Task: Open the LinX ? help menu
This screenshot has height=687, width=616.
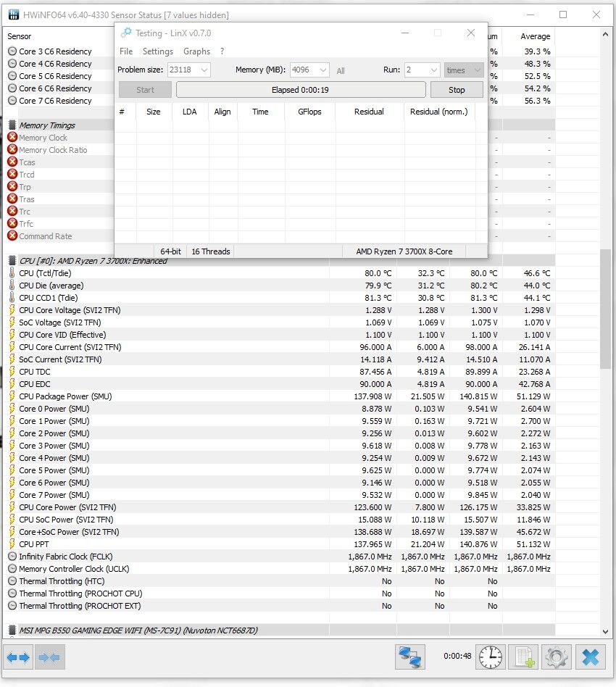Action: coord(222,51)
